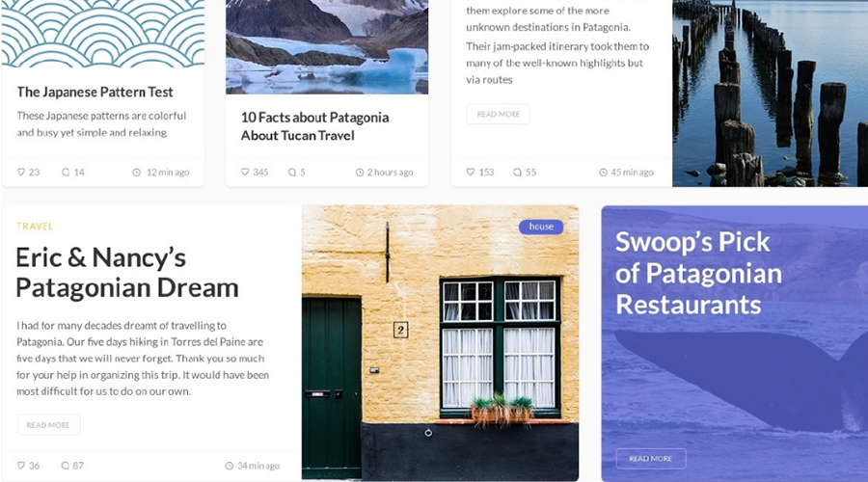Open comments icon on 10 Facts about Patagonia card

point(291,173)
